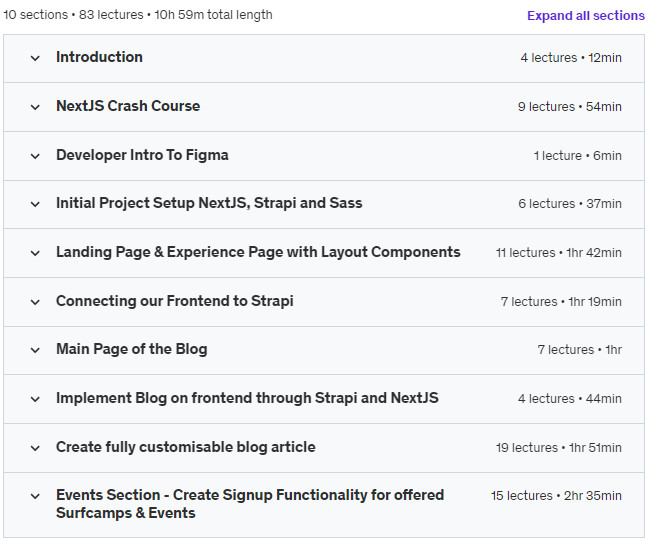The width and height of the screenshot is (650, 539).
Task: Click the 15 lectures • 2hr 35min label
Action: (x=556, y=495)
